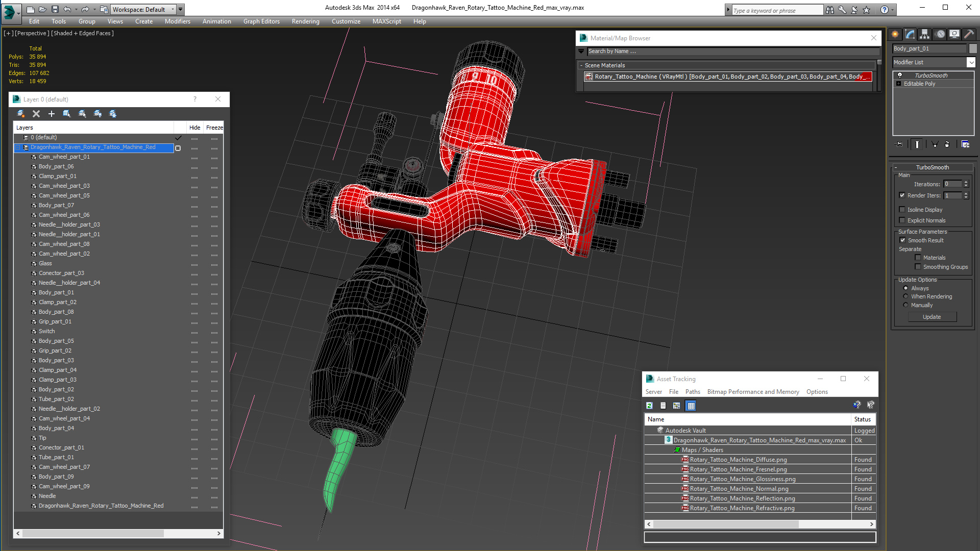Click Hide/Unhide All Layers icon

pyautogui.click(x=97, y=114)
